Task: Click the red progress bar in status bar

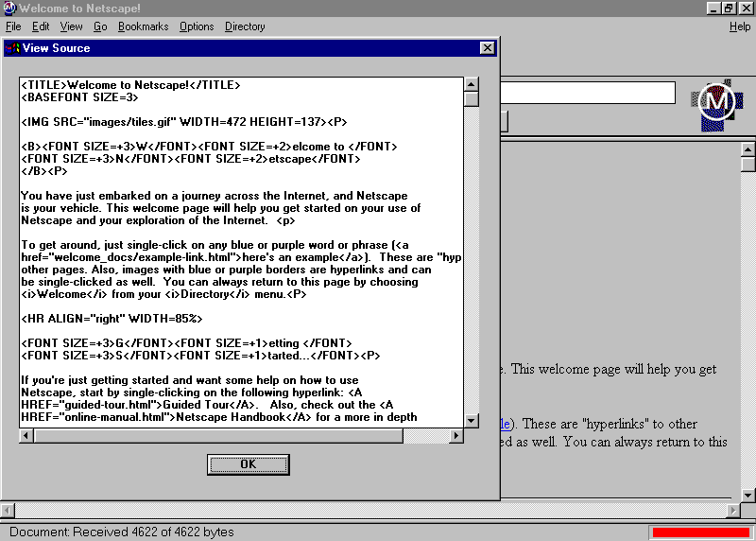Action: (x=700, y=532)
